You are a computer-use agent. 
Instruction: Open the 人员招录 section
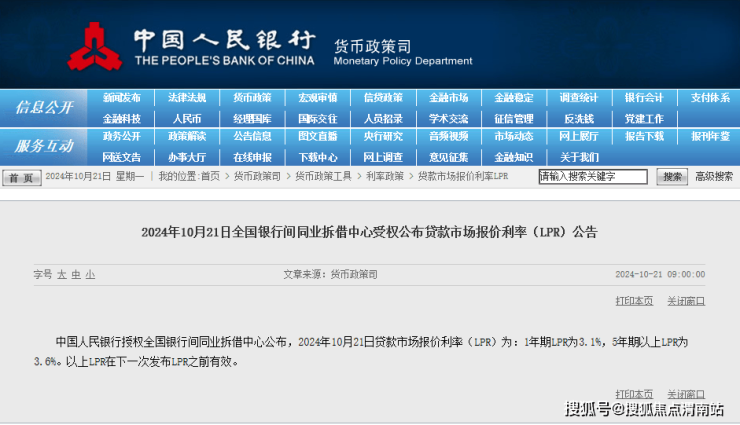tap(383, 119)
